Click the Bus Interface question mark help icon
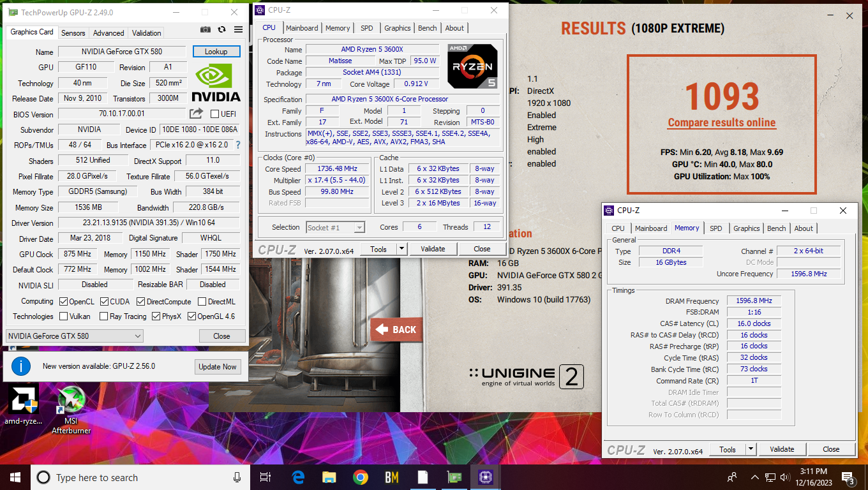This screenshot has width=868, height=490. [x=238, y=145]
